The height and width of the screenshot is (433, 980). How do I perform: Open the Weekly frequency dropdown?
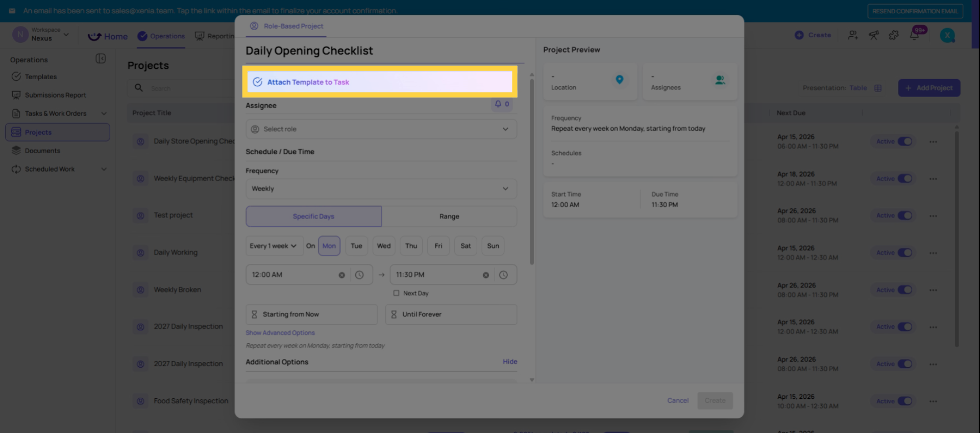(381, 189)
